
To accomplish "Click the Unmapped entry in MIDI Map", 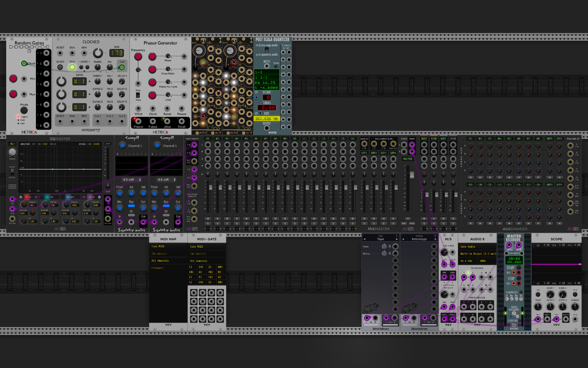I will pyautogui.click(x=157, y=268).
